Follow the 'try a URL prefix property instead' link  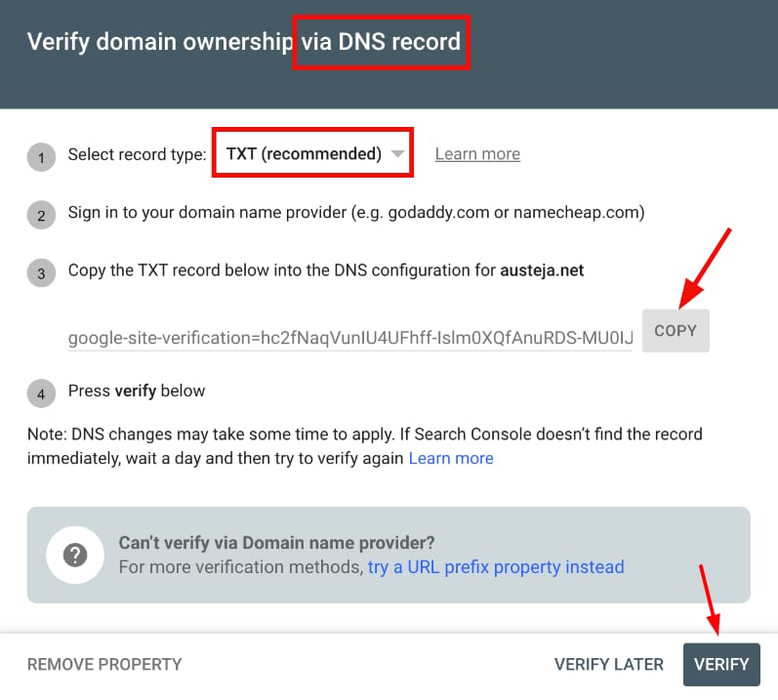(496, 566)
